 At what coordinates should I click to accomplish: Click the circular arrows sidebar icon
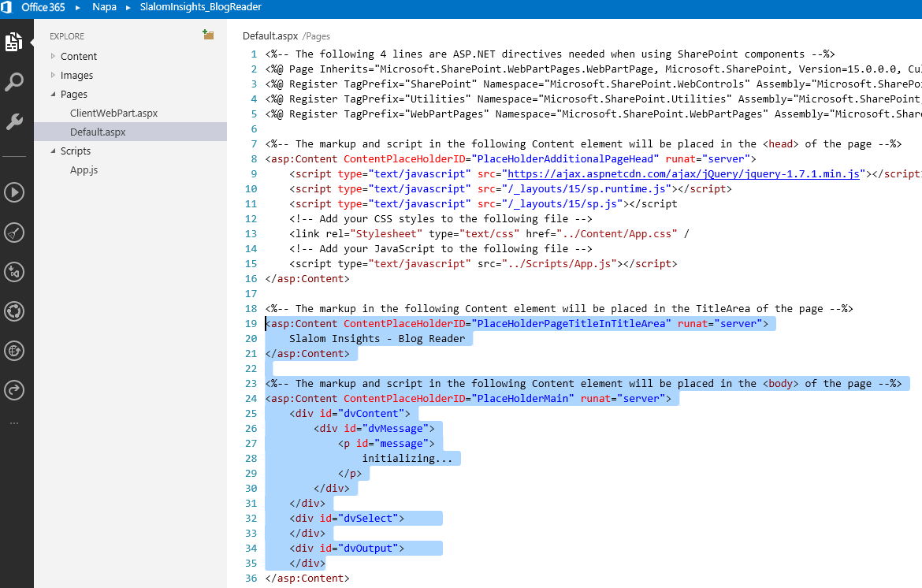coord(14,311)
